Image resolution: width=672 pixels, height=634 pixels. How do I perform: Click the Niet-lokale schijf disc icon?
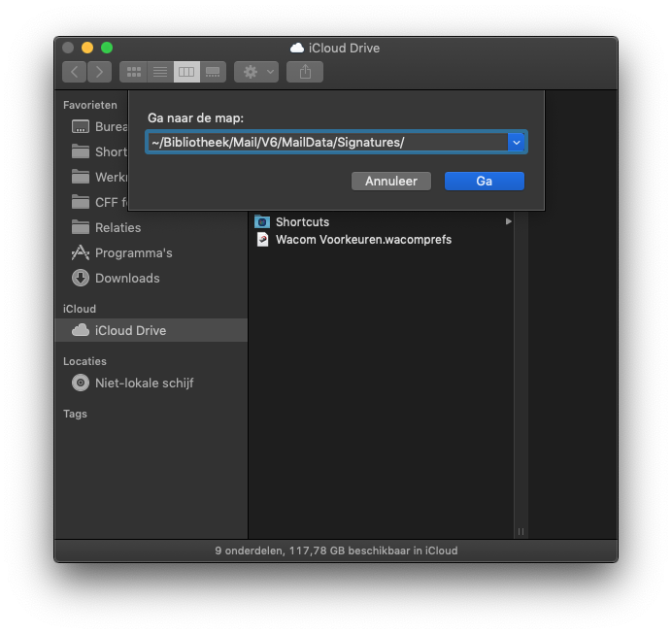(81, 383)
